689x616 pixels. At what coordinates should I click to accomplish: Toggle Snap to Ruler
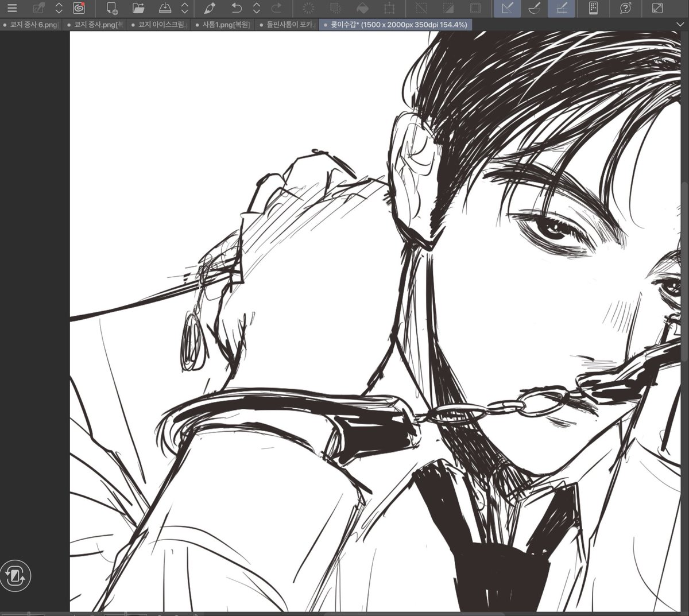point(507,8)
